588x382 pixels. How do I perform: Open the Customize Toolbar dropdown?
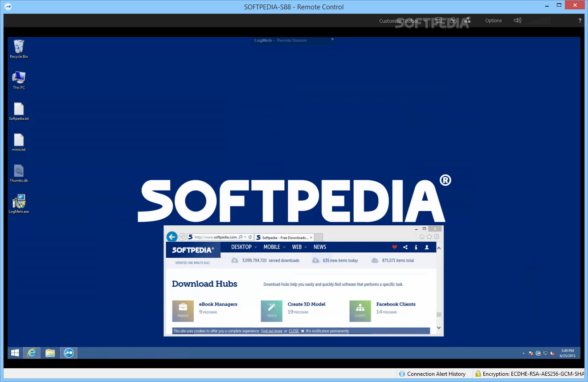(x=403, y=21)
